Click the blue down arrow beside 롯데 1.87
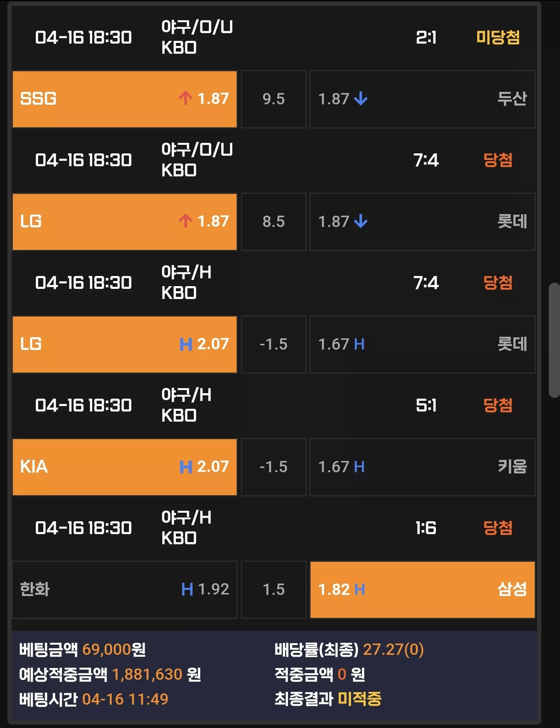Image resolution: width=560 pixels, height=728 pixels. [361, 221]
